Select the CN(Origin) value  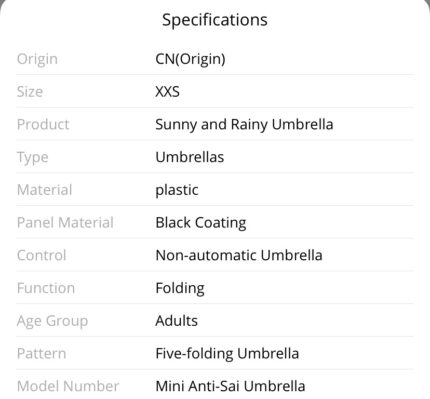[190, 59]
